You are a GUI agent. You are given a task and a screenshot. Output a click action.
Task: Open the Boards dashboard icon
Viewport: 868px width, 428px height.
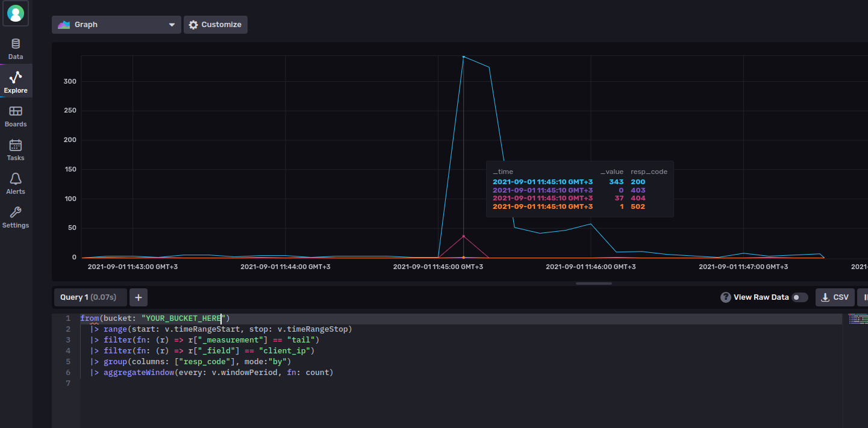(16, 111)
